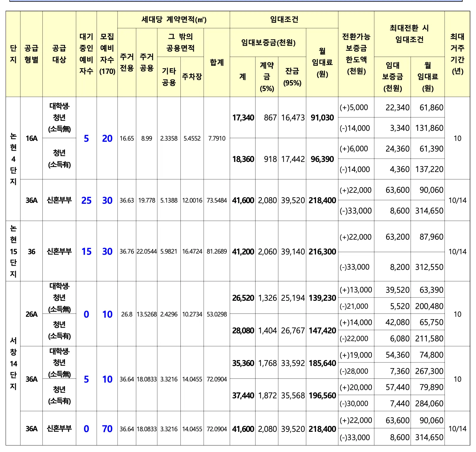Click the 주차장 sub-header cell
476x452 pixels.
point(192,77)
